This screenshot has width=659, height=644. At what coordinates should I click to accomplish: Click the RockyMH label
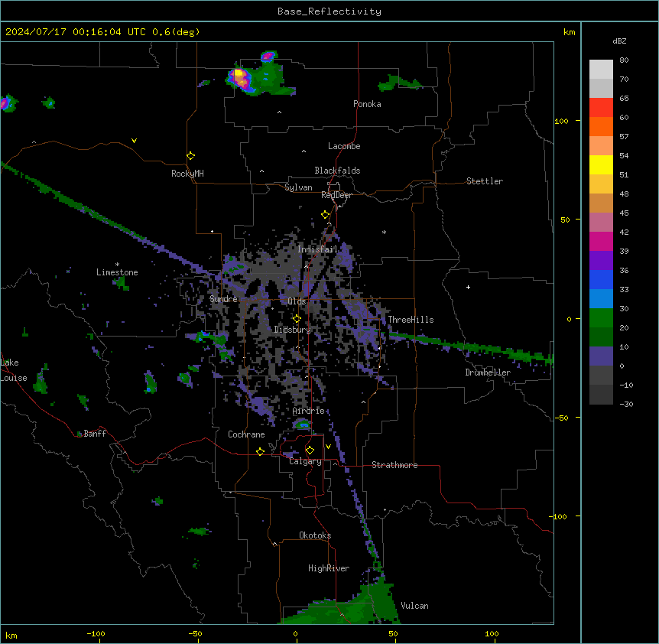[187, 174]
